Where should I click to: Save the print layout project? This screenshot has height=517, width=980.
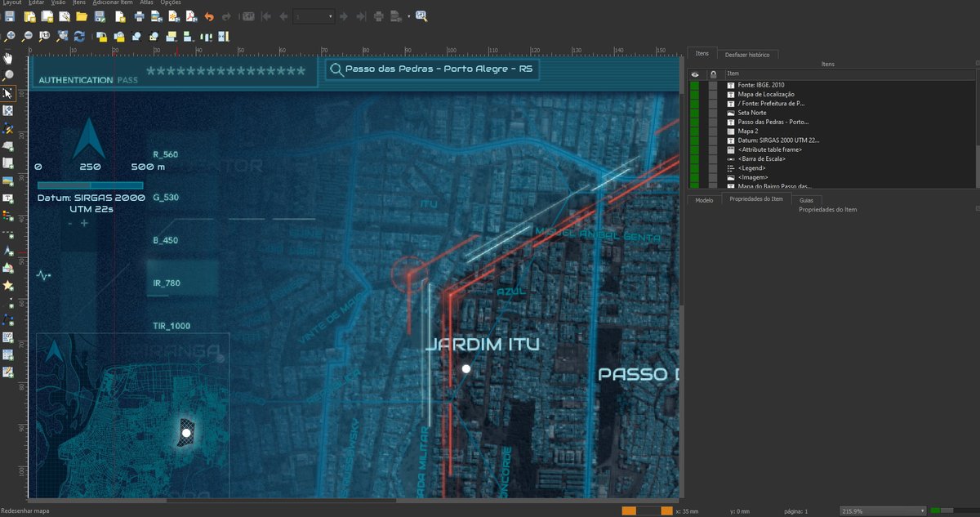[9, 16]
